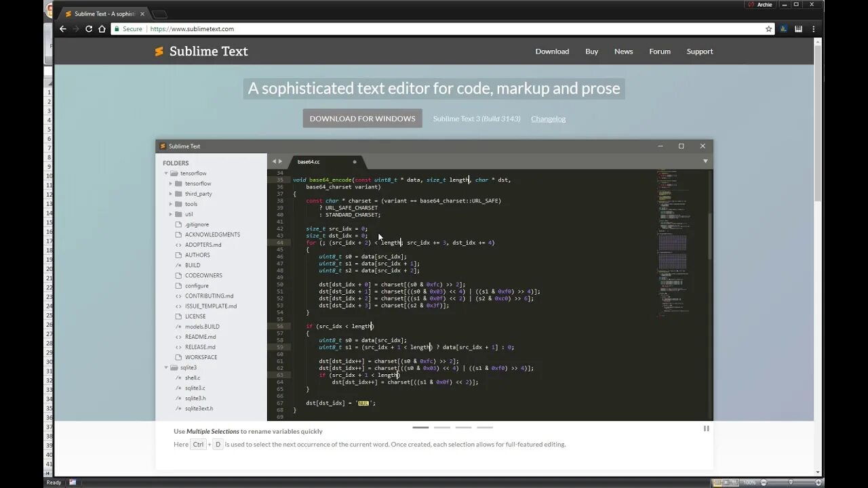868x488 pixels.
Task: Collapse the sqlite3 folder
Action: pyautogui.click(x=166, y=367)
